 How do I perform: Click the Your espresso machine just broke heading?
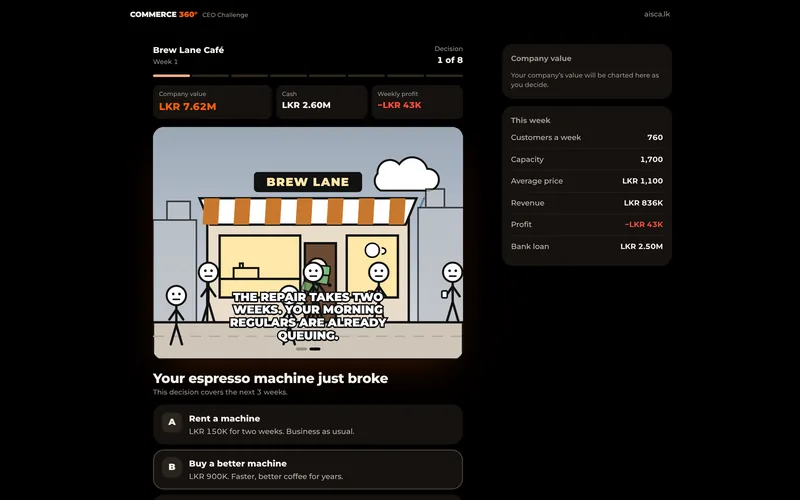point(270,378)
